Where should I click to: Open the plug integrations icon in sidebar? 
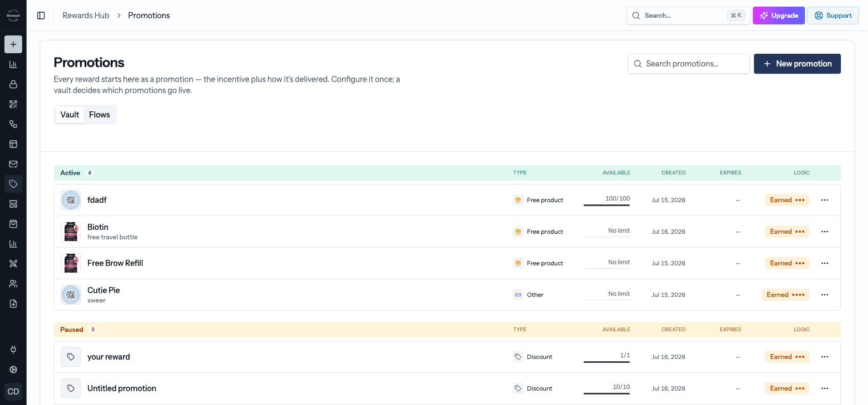[x=13, y=350]
